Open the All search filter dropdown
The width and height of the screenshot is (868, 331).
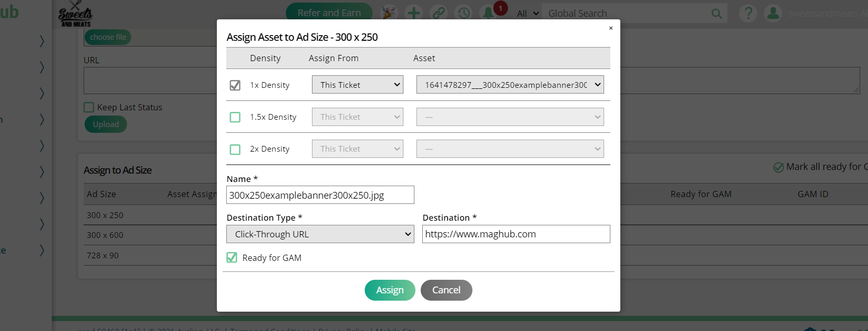(x=527, y=14)
